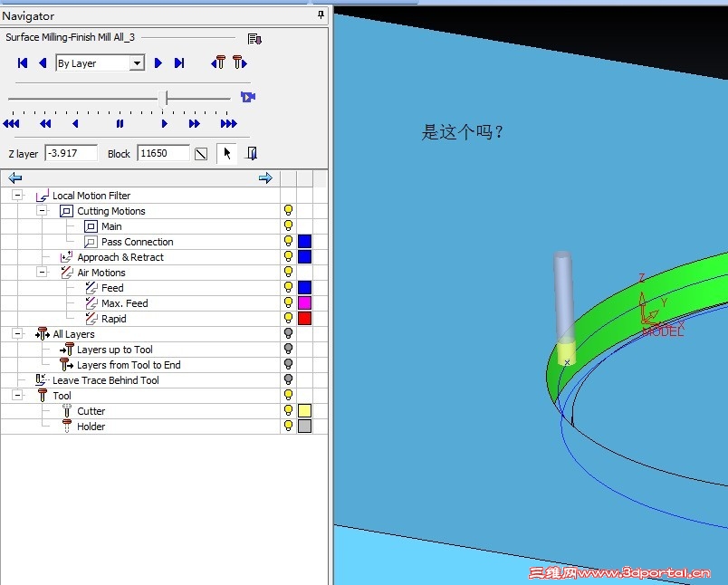Image resolution: width=728 pixels, height=585 pixels.
Task: Toggle Main visibility bulb
Action: (x=288, y=225)
